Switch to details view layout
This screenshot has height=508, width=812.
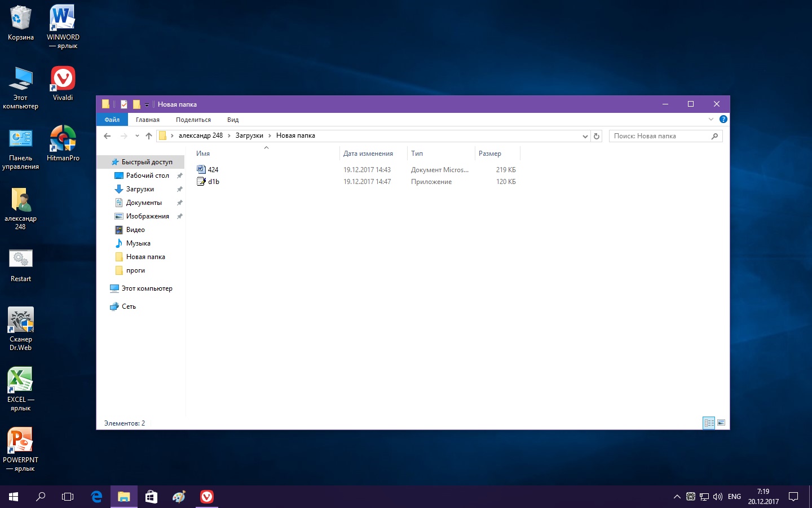tap(709, 423)
